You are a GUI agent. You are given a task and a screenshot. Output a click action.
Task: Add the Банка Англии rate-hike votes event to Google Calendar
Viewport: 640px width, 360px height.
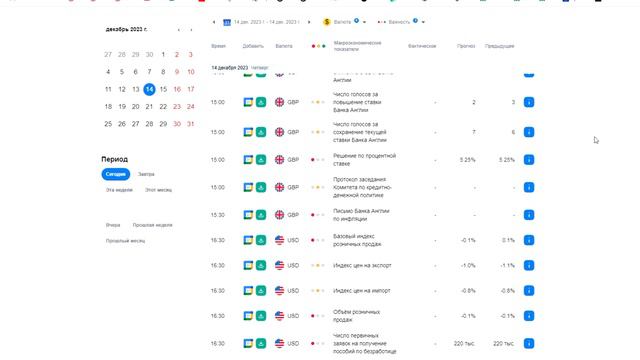tap(248, 102)
